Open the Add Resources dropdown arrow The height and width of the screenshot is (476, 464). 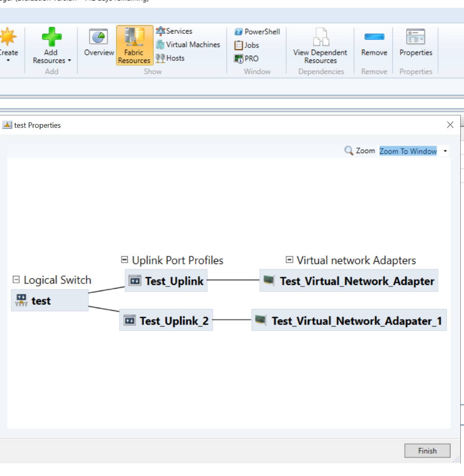tap(70, 60)
